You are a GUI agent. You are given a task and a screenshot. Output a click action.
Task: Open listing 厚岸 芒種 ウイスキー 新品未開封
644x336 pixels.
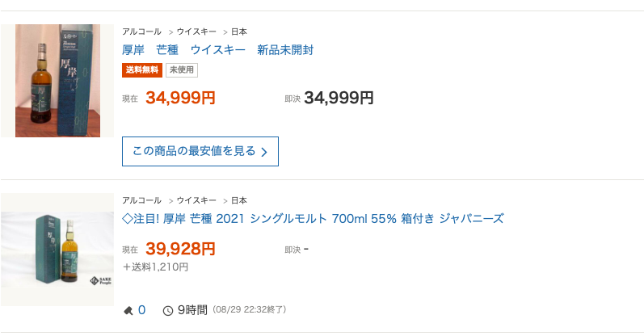217,50
